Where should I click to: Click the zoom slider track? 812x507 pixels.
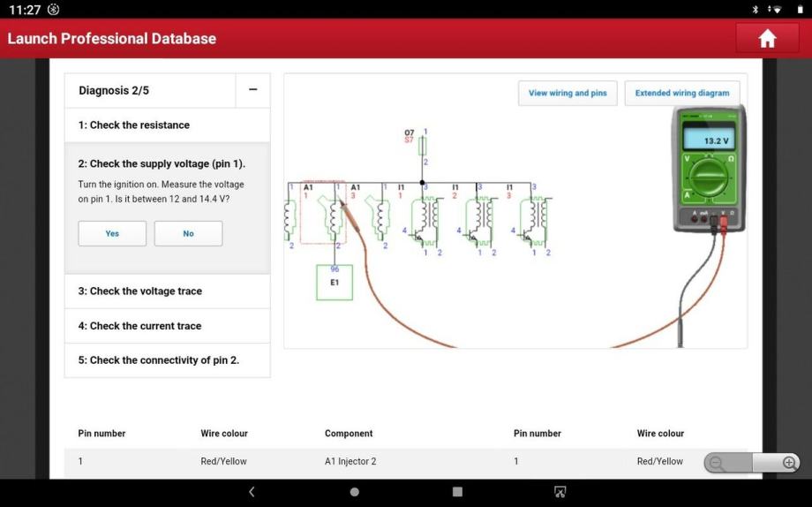click(x=752, y=463)
